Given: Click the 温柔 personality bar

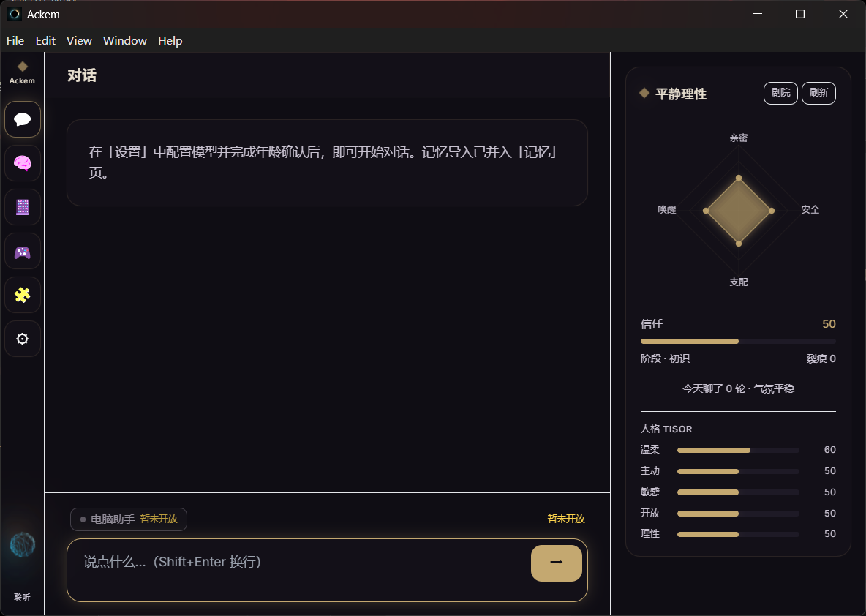Looking at the screenshot, I should coord(738,450).
